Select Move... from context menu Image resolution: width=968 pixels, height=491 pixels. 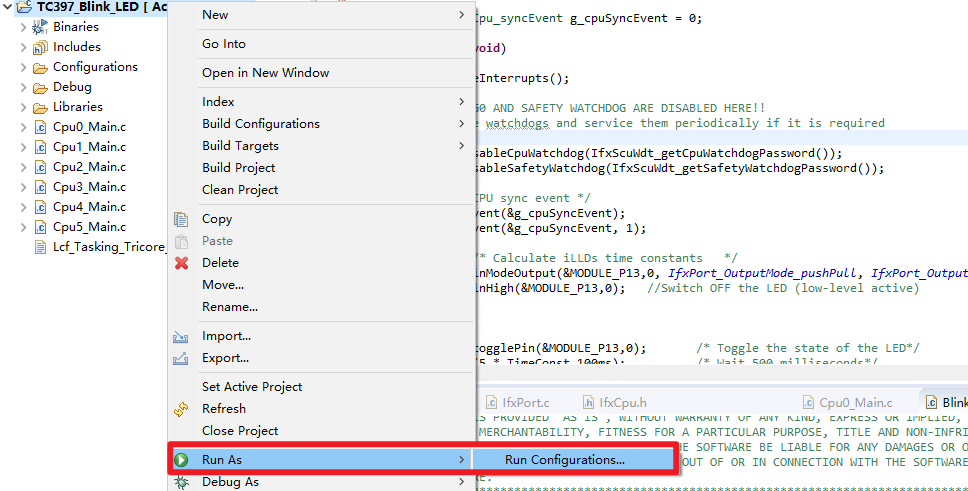(x=321, y=285)
